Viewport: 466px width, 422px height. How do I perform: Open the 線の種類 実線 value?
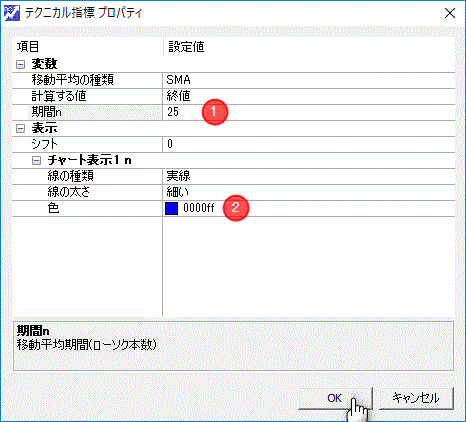(x=309, y=176)
